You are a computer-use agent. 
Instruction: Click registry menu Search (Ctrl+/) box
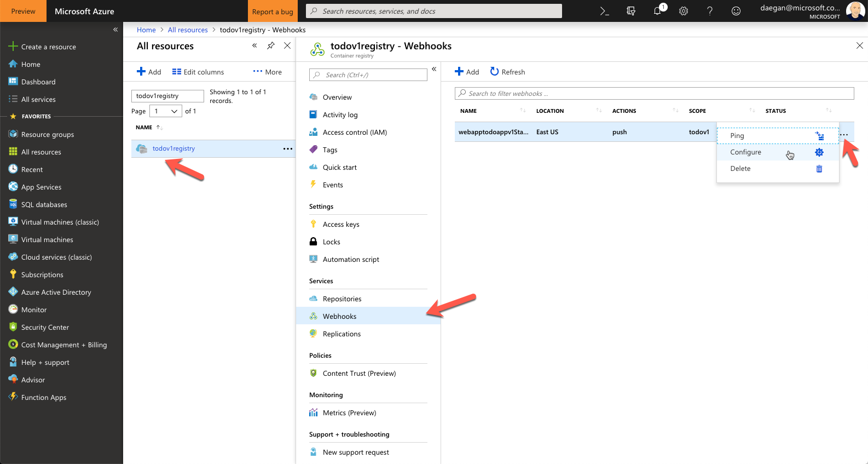(368, 75)
